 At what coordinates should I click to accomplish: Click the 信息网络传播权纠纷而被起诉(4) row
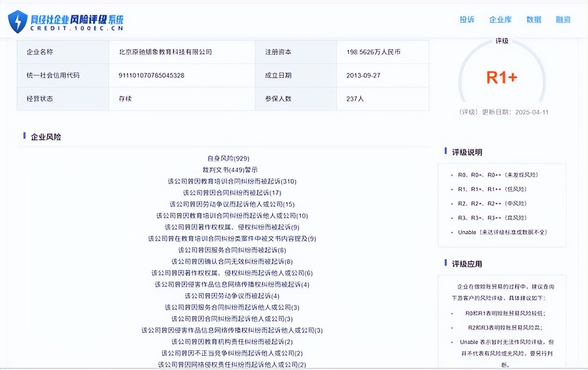(x=232, y=284)
